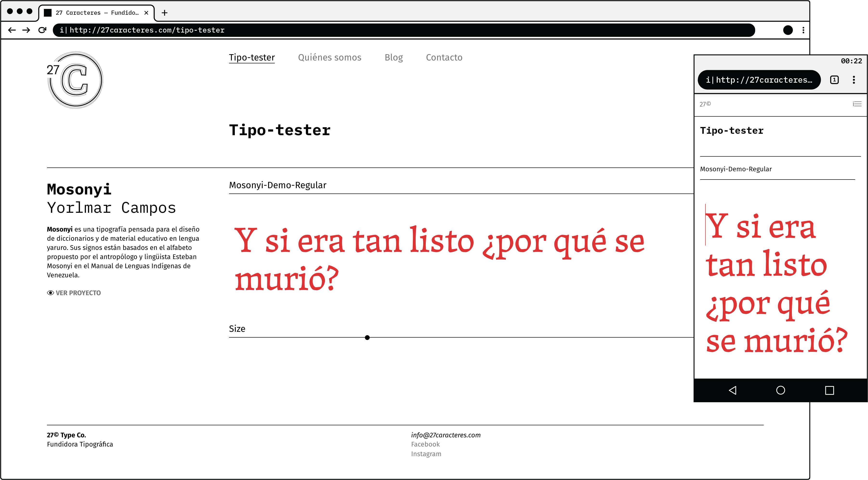Open a new browser tab

164,13
